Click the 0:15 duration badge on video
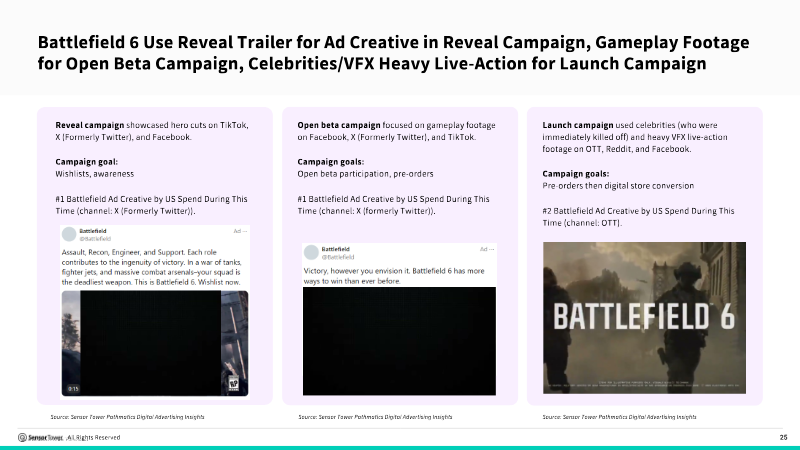Screen dimensions: 800x450 [73, 389]
